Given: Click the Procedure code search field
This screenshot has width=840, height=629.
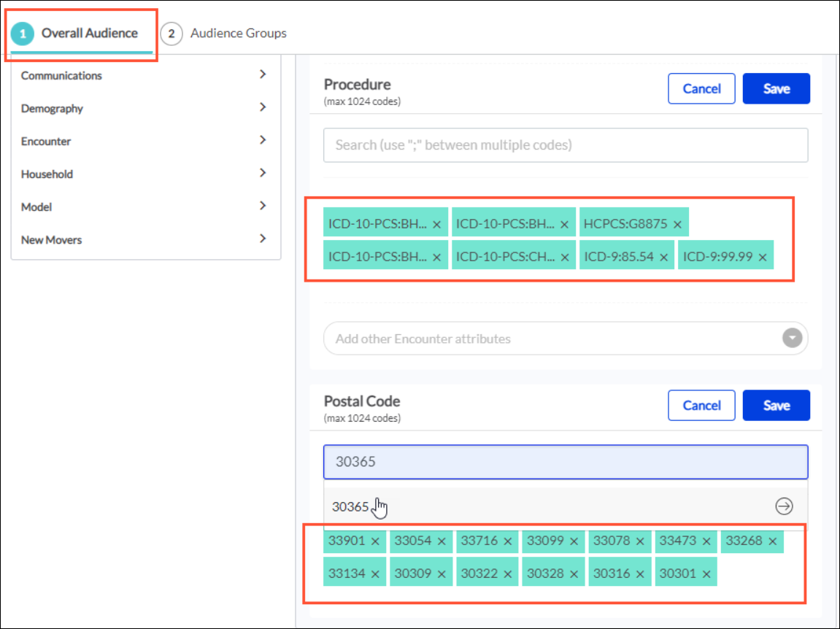Looking at the screenshot, I should 566,145.
